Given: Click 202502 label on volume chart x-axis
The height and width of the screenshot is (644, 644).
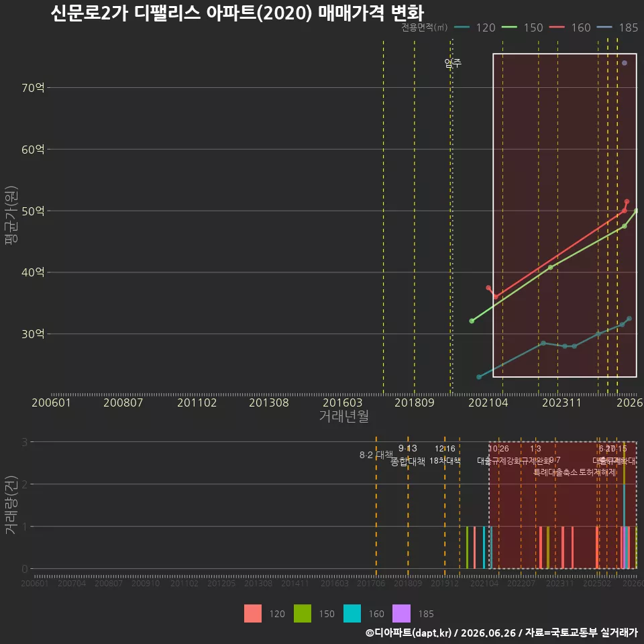Looking at the screenshot, I should click(597, 583).
